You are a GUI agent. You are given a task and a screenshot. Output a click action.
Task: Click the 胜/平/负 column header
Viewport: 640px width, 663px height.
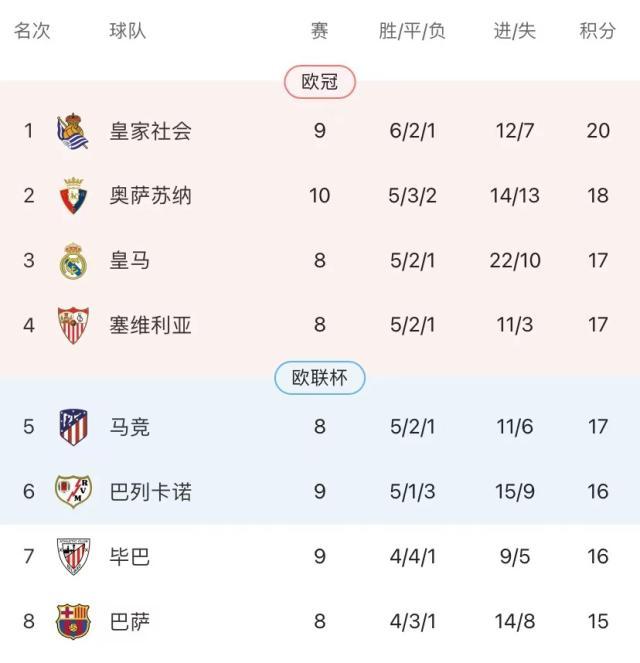point(412,31)
